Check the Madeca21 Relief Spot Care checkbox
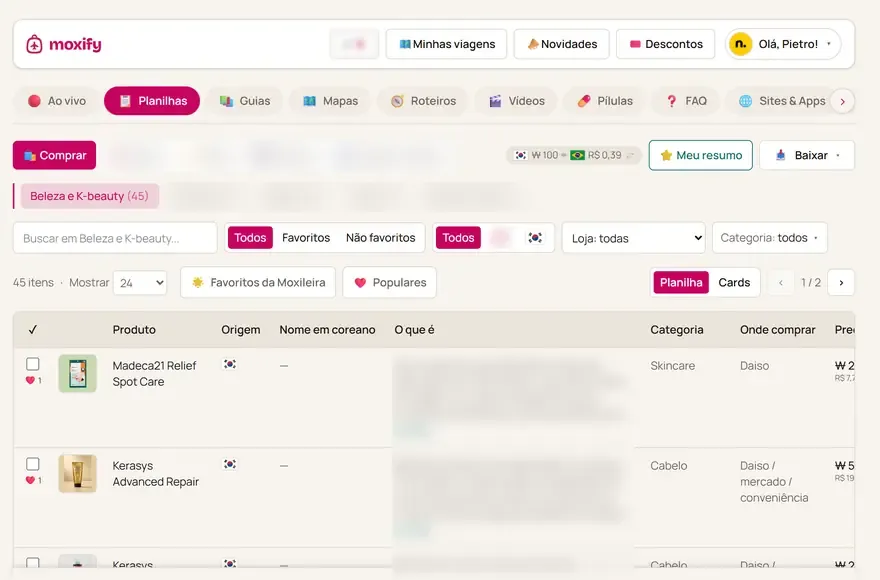 tap(33, 364)
